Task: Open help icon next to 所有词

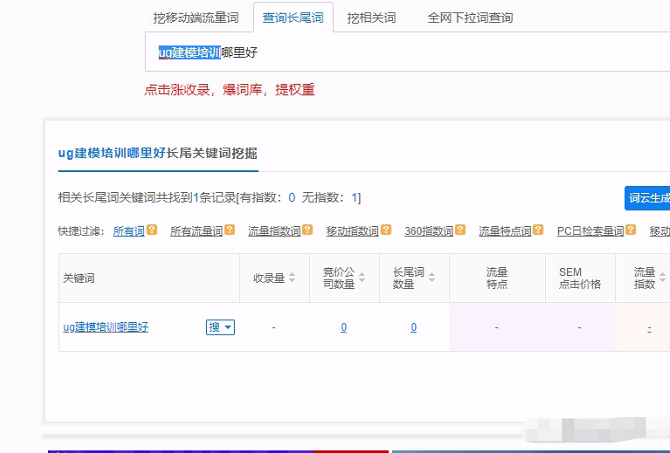Action: [x=152, y=230]
